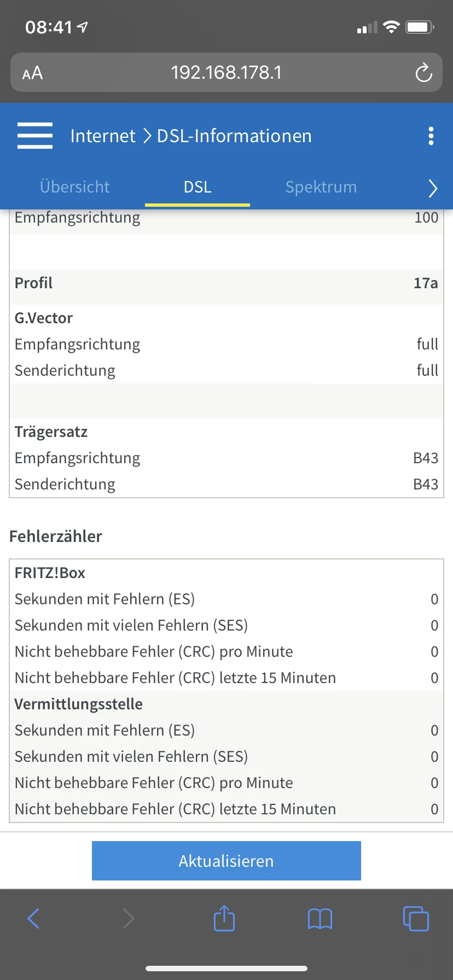Tap the Profil 17a row
Image resolution: width=453 pixels, height=980 pixels.
pos(226,283)
